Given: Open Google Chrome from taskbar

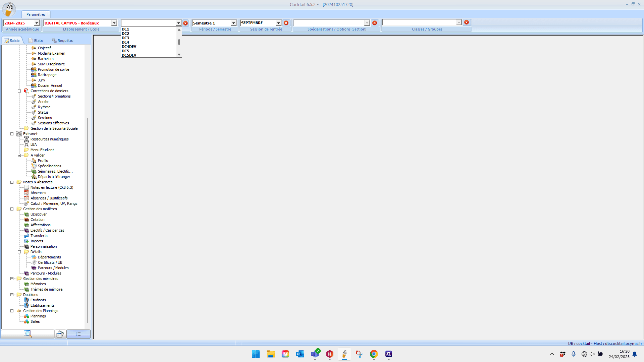Looking at the screenshot, I should coord(374,354).
